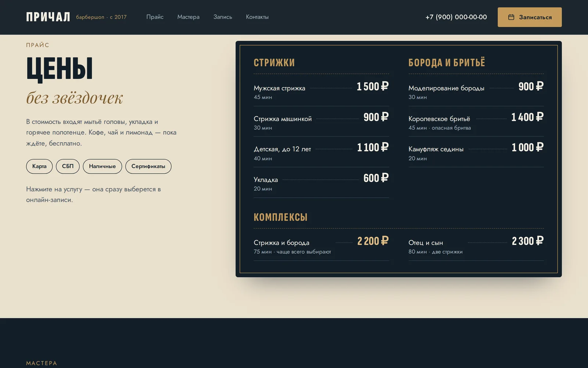This screenshot has width=588, height=368.
Task: Choose the Мужская стрижка service
Action: tap(321, 91)
